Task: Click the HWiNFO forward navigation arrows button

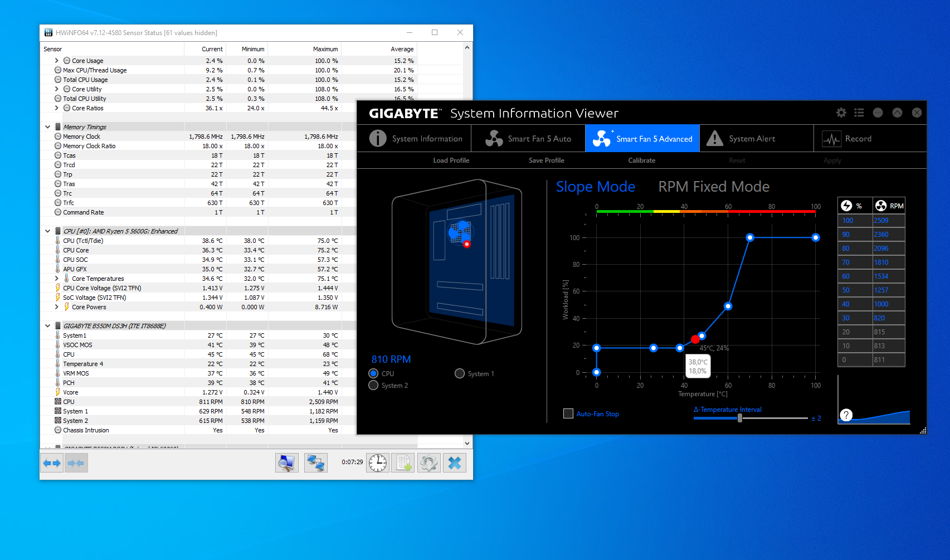Action: point(76,463)
